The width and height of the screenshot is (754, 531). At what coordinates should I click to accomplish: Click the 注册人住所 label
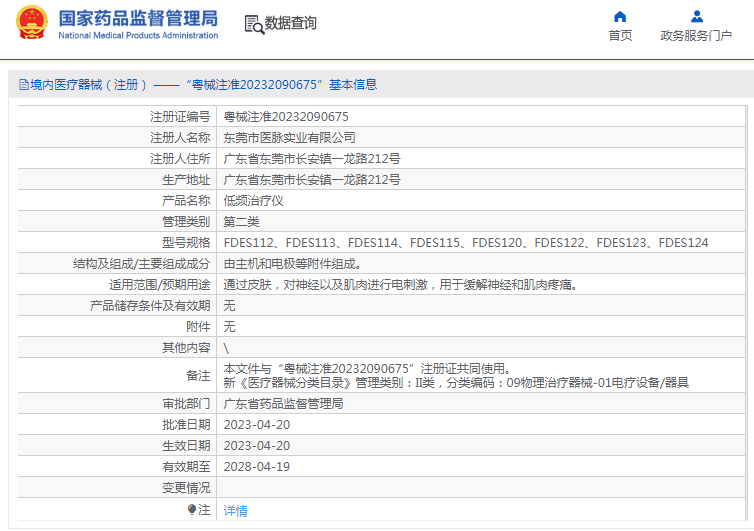(180, 159)
